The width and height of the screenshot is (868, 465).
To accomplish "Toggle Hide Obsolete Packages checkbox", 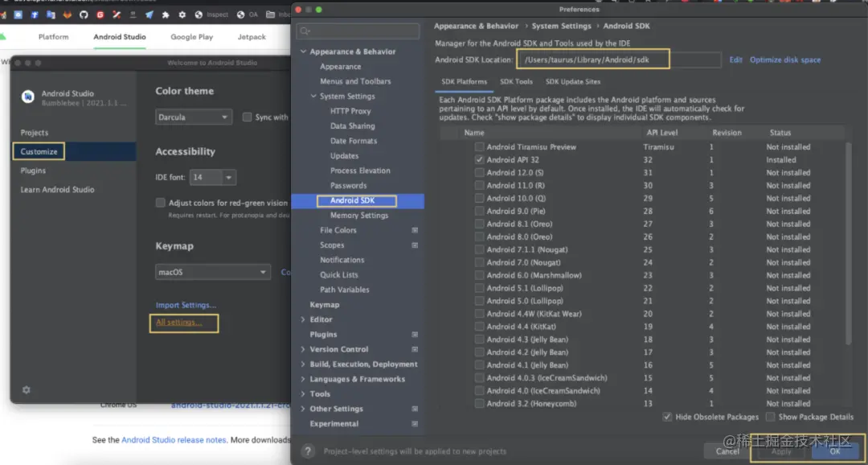I will [x=667, y=417].
